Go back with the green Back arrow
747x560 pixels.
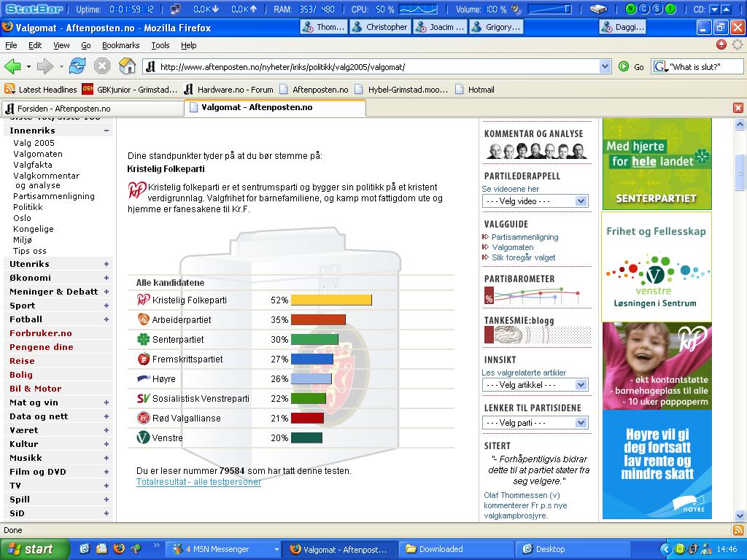coord(12,66)
